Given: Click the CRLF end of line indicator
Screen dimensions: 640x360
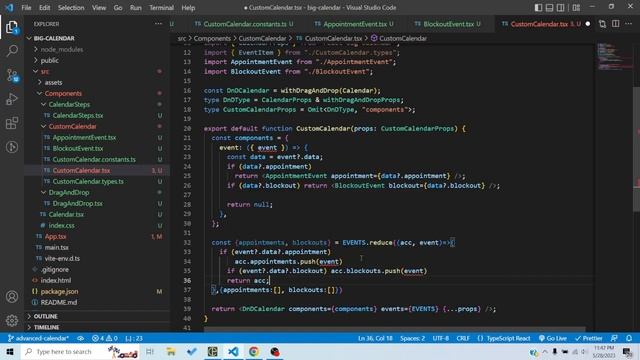Looking at the screenshot, I should click(463, 338).
